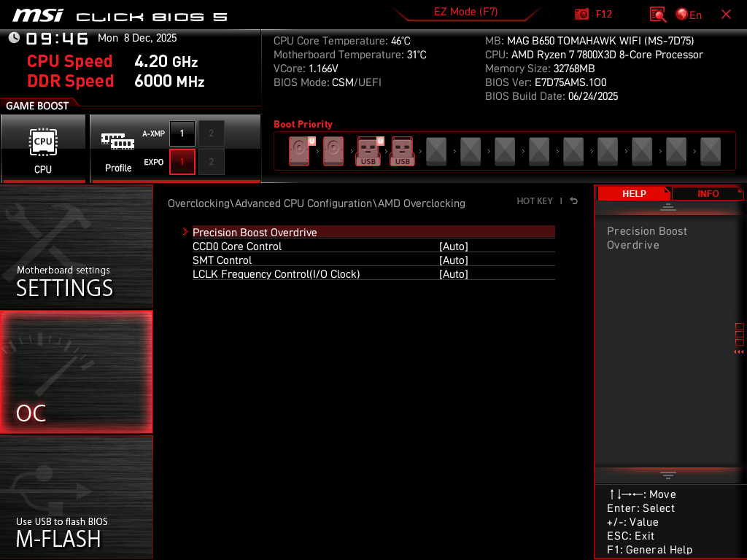Collapse the side panel with red arrows
747x560 pixels.
[738, 352]
